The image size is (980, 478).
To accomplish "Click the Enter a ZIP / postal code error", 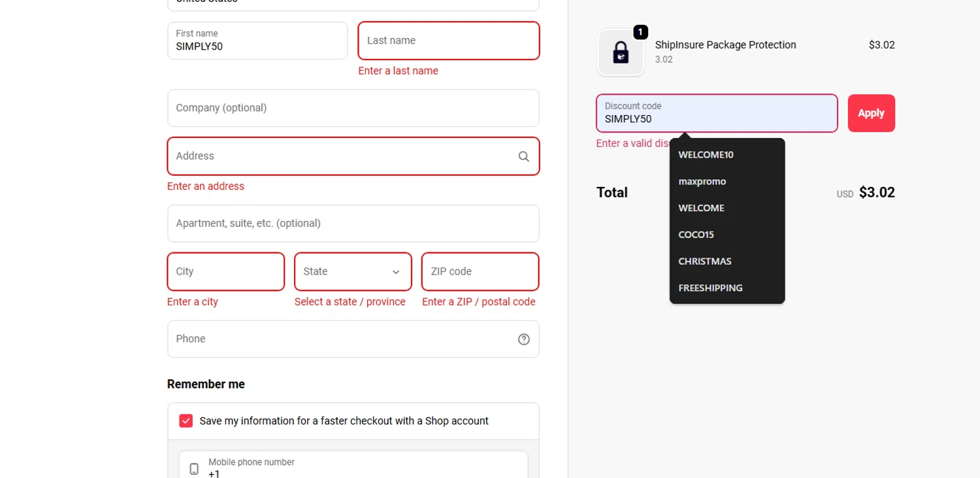I will point(478,302).
